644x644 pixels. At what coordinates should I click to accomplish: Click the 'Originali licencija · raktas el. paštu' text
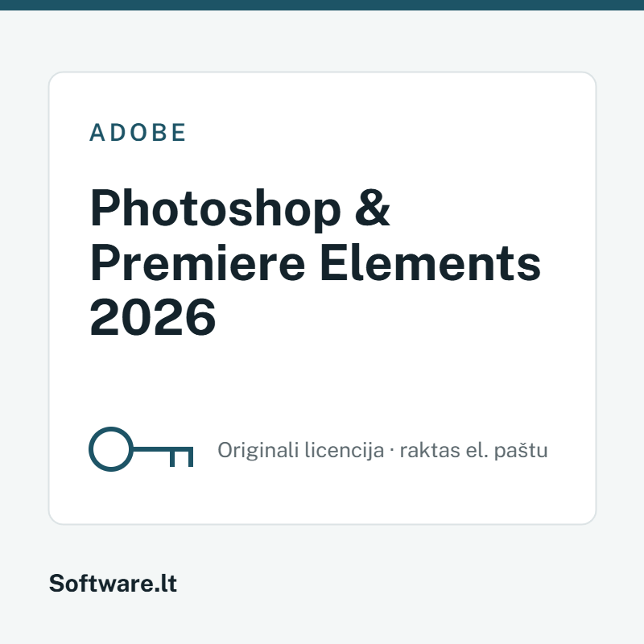(x=382, y=450)
